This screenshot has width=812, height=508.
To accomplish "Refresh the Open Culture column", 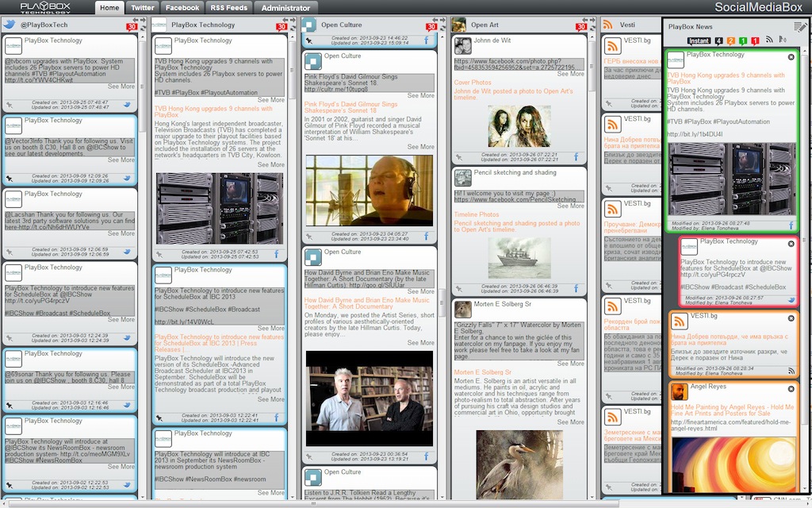I will click(442, 28).
